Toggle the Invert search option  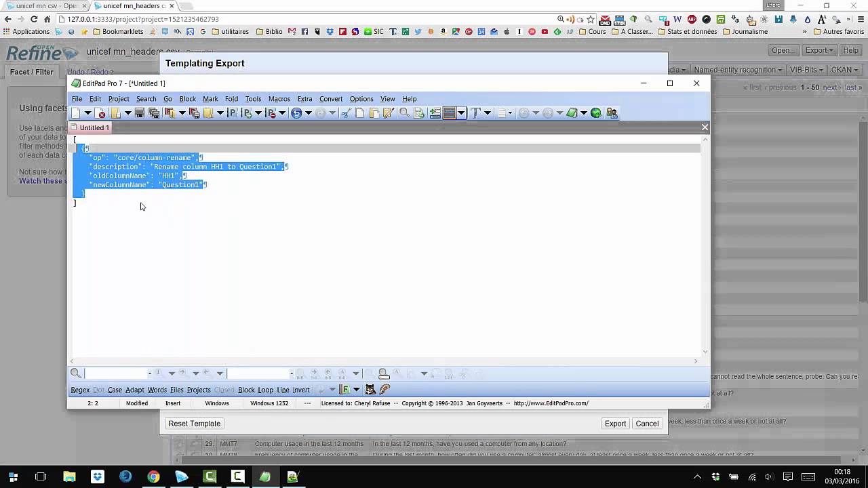click(x=301, y=390)
